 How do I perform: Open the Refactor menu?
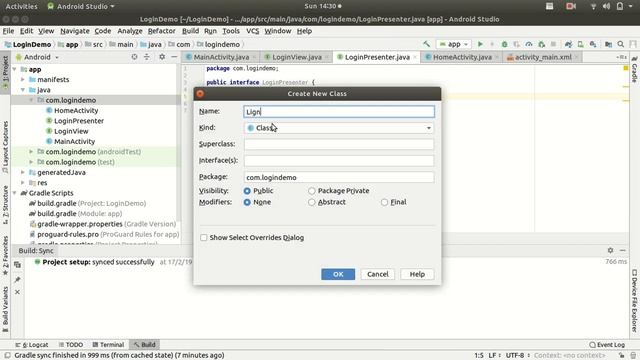tap(161, 31)
